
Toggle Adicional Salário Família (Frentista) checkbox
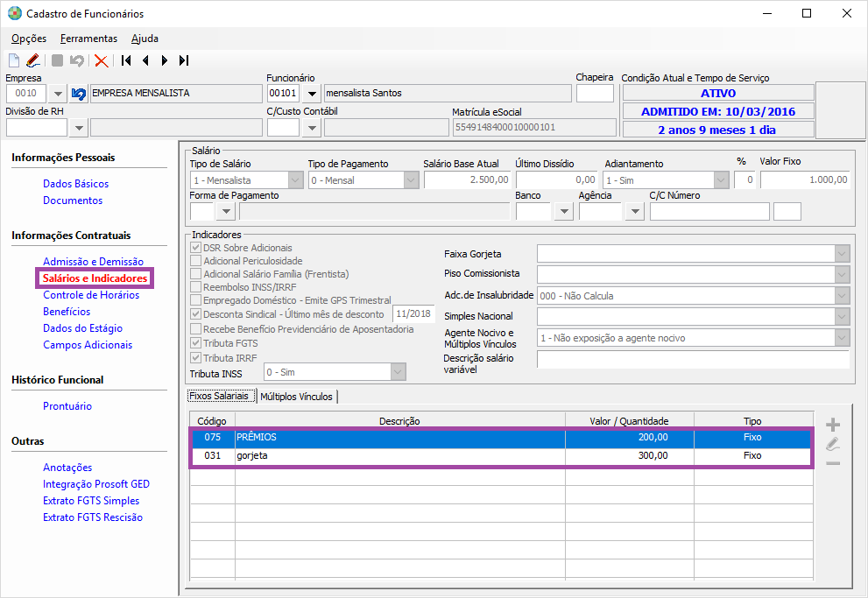pyautogui.click(x=195, y=274)
